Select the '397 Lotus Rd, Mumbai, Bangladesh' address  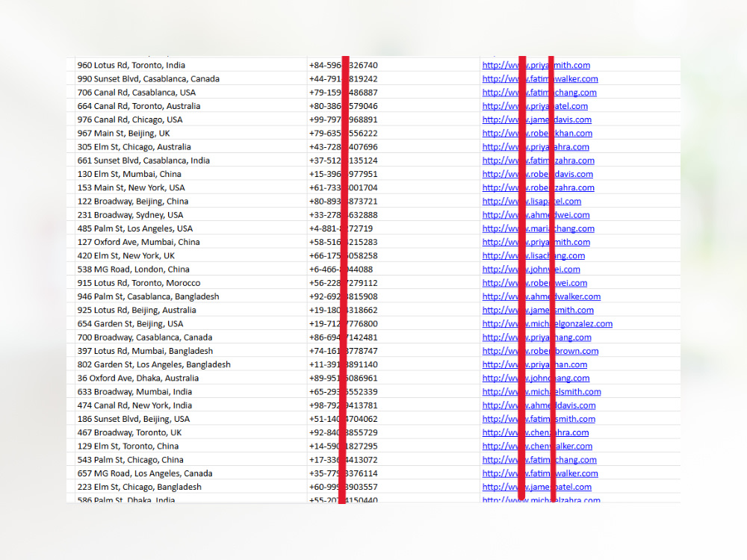click(x=145, y=351)
